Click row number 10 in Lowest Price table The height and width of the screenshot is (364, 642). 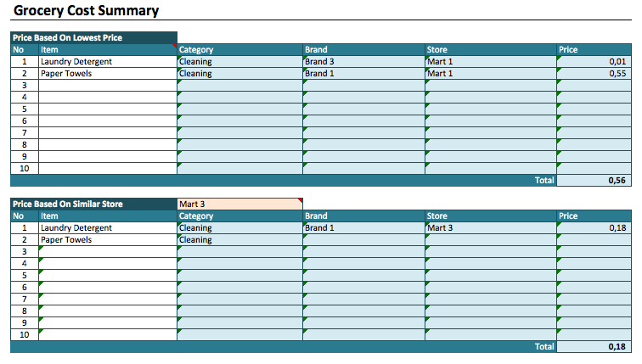[x=25, y=169]
